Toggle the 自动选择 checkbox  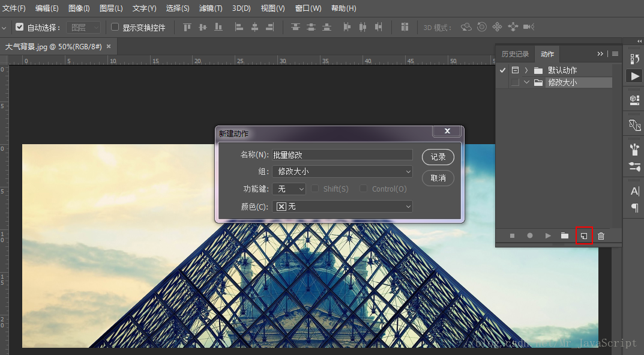point(19,27)
